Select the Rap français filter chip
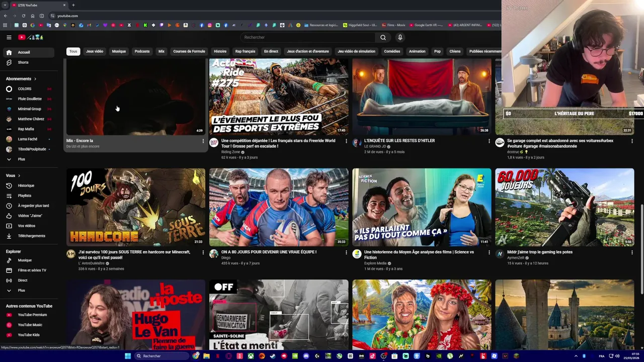The width and height of the screenshot is (644, 362). [245, 51]
